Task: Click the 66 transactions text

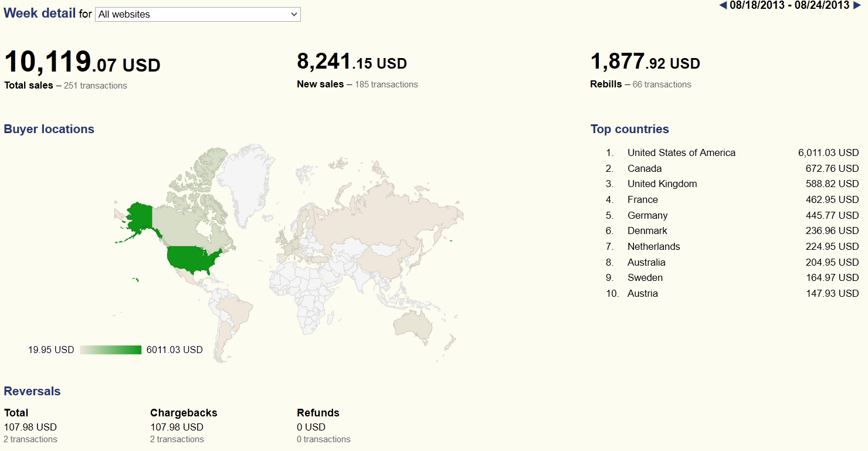Action: [662, 84]
